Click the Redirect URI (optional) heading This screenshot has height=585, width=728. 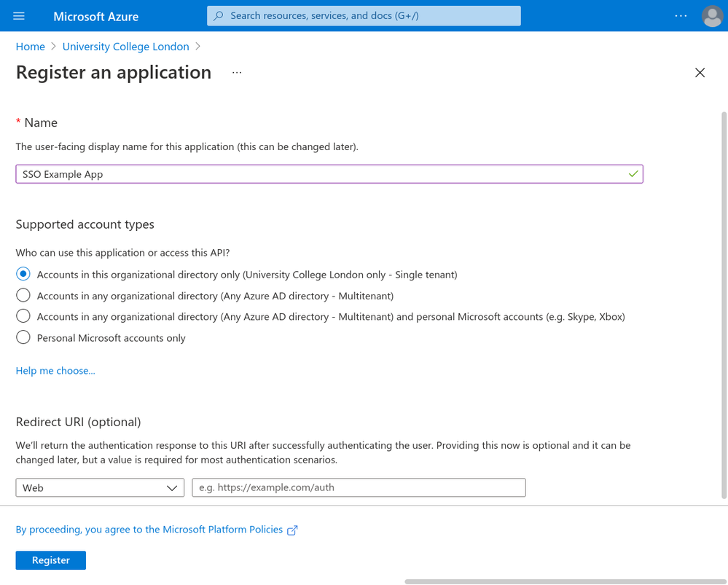[x=79, y=422]
